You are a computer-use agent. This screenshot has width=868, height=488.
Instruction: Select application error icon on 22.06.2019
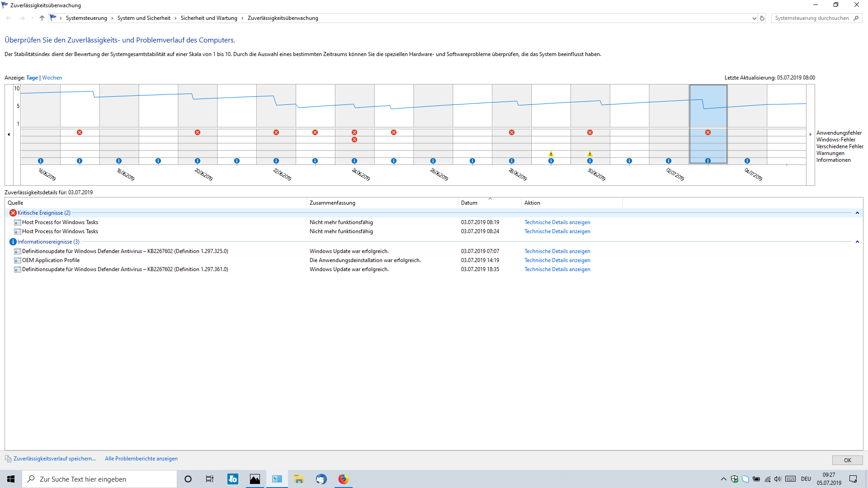click(x=276, y=132)
